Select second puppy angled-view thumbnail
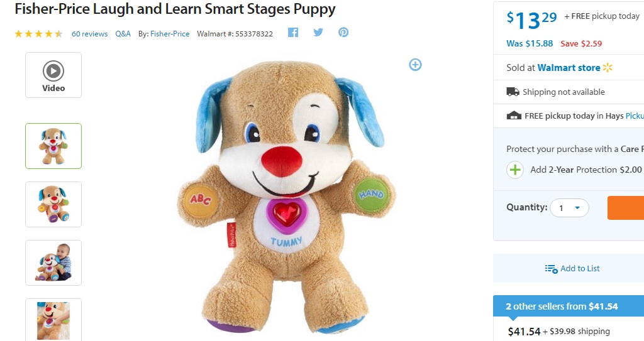This screenshot has height=341, width=644. point(53,204)
